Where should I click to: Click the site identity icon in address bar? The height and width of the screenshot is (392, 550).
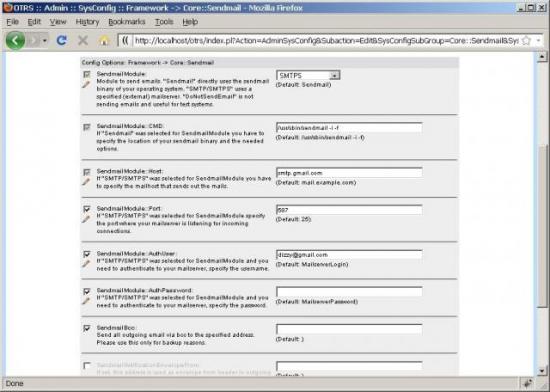pyautogui.click(x=125, y=41)
